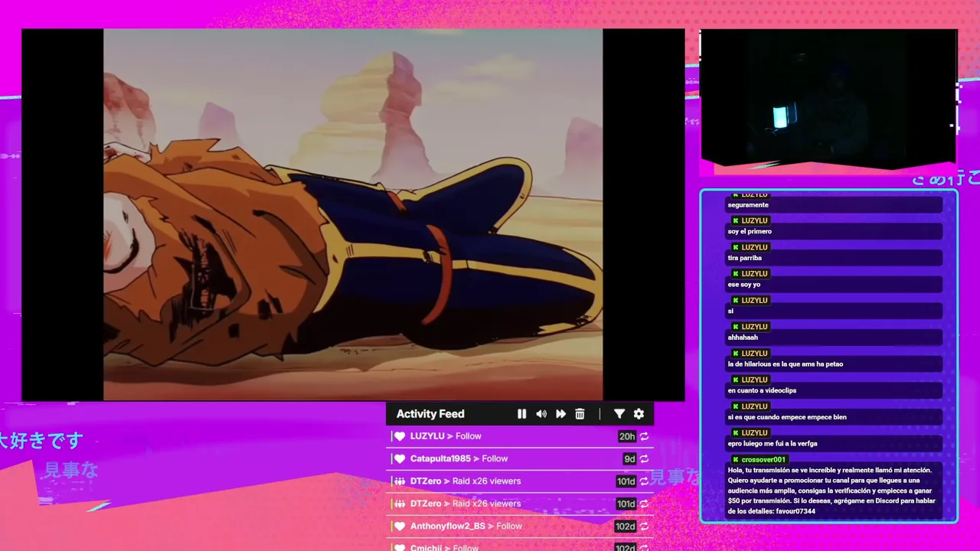Click the heart icon beside Anthonyflow2_BS

[x=399, y=527]
